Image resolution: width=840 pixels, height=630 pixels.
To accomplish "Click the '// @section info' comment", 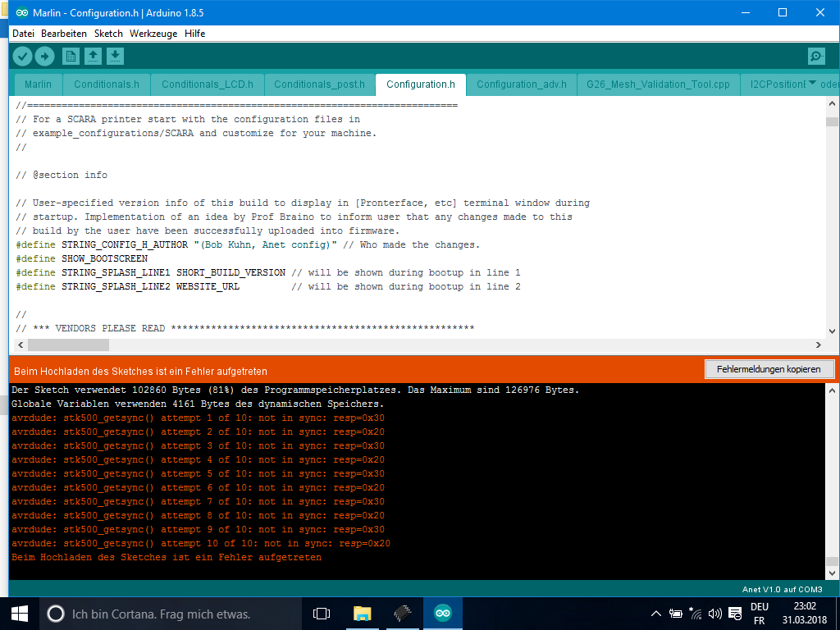I will tap(62, 176).
